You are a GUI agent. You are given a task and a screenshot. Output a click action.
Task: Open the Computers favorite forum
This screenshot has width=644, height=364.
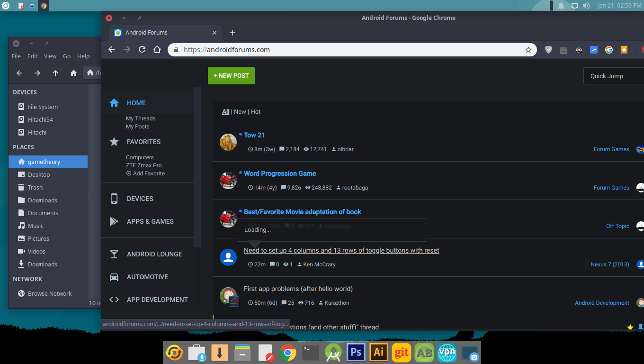click(140, 157)
